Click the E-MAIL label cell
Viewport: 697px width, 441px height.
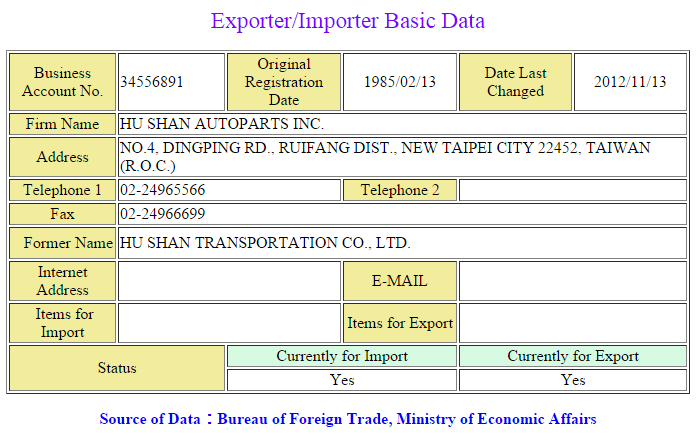tap(400, 281)
